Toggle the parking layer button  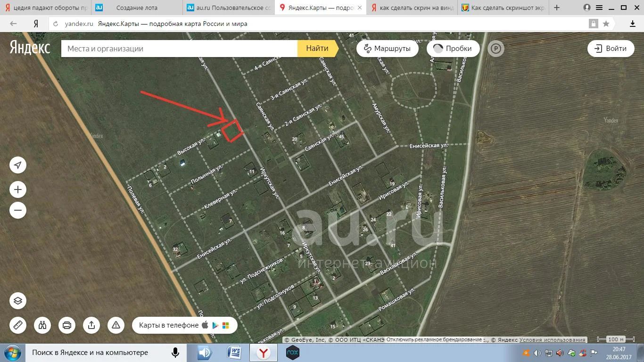(x=496, y=49)
